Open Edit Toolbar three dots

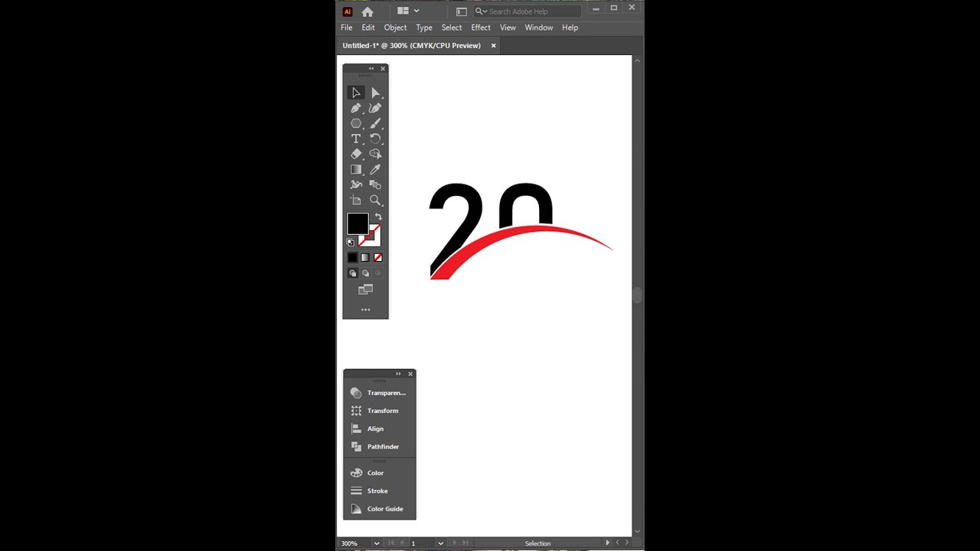(365, 310)
